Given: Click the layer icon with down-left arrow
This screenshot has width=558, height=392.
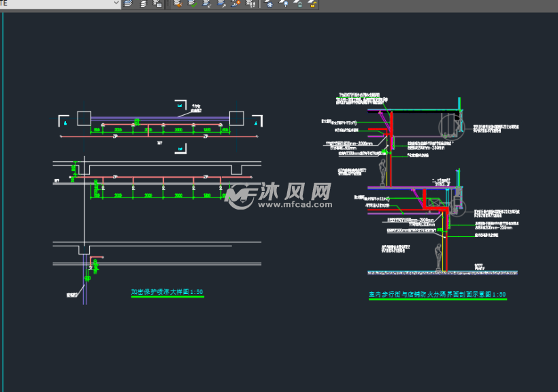Looking at the screenshot, I should tap(207, 3).
